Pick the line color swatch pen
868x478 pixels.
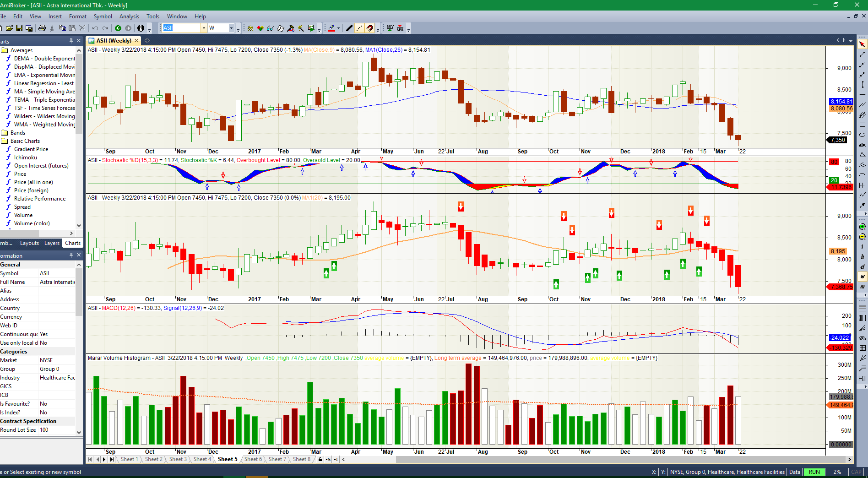click(331, 28)
